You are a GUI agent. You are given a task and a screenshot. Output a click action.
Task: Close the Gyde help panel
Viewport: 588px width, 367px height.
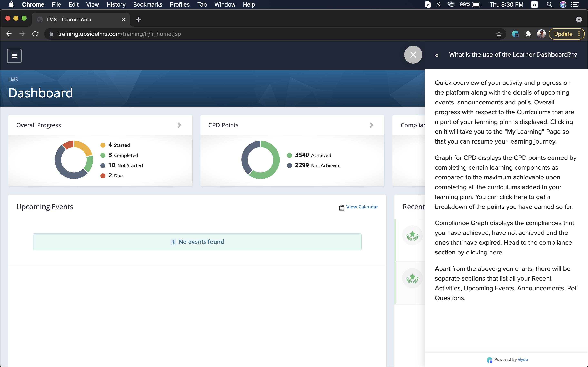tap(413, 55)
